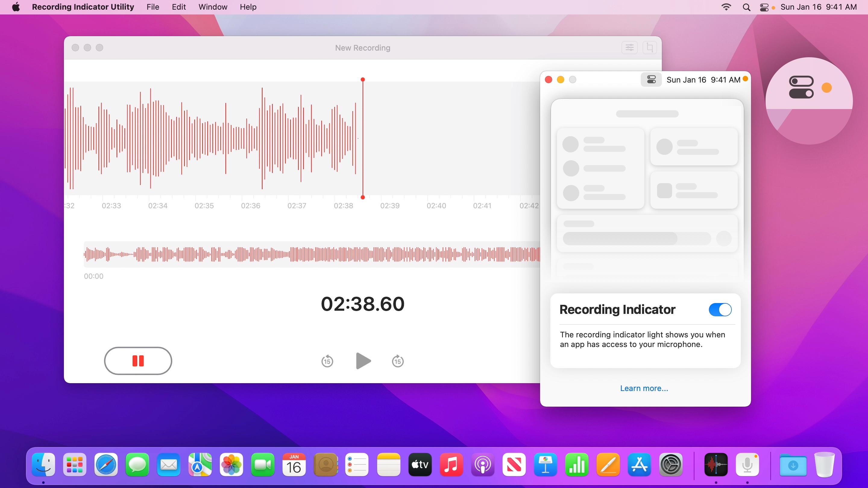Pause the recording with the red button
The height and width of the screenshot is (488, 868).
coord(138,361)
